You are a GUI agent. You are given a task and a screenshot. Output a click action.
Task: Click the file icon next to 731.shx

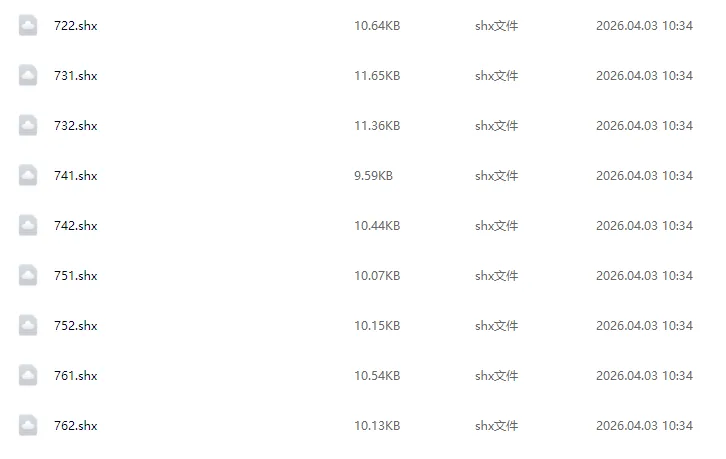(x=28, y=76)
